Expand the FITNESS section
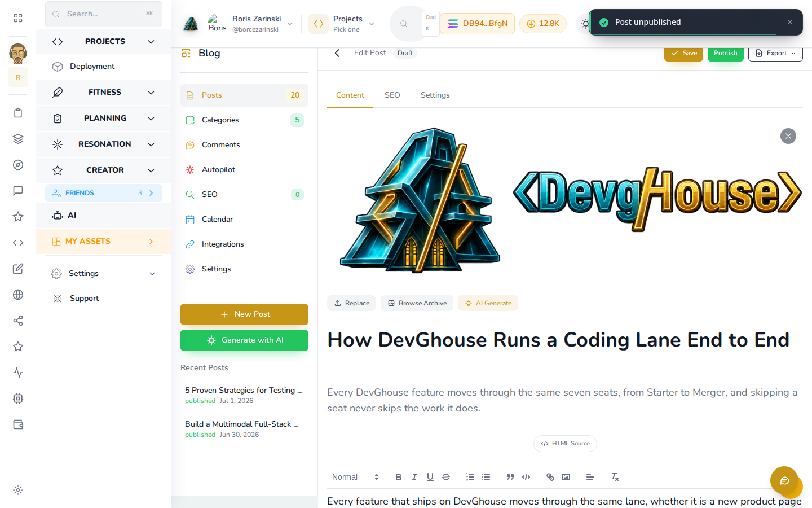 tap(104, 92)
